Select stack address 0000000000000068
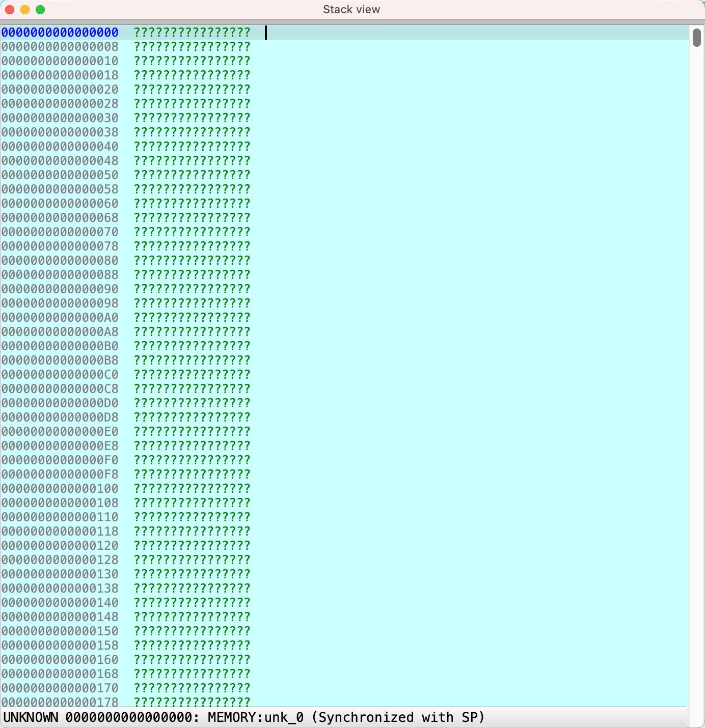This screenshot has height=728, width=705. [60, 218]
